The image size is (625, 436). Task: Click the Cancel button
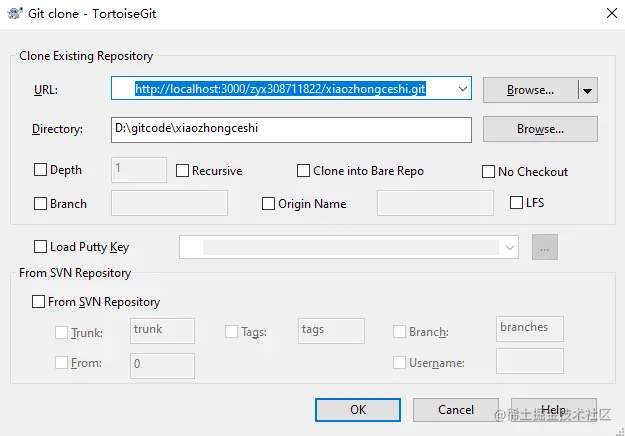(456, 410)
